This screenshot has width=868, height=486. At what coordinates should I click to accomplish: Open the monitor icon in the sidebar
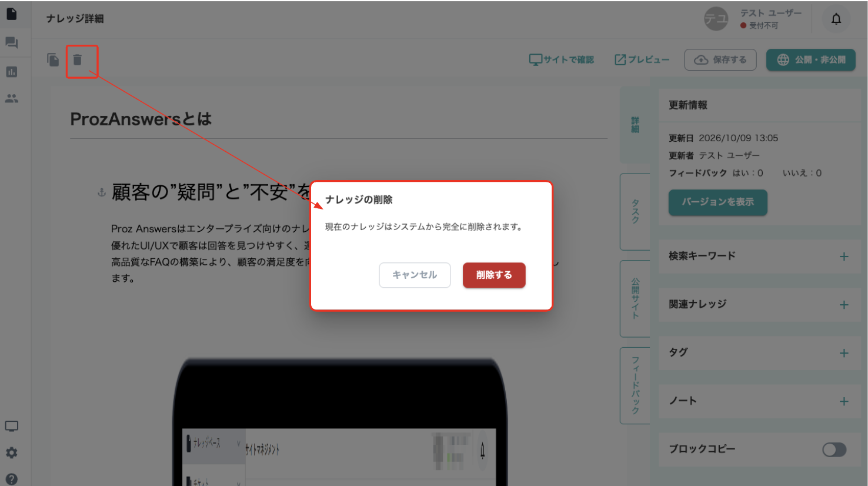tap(11, 426)
